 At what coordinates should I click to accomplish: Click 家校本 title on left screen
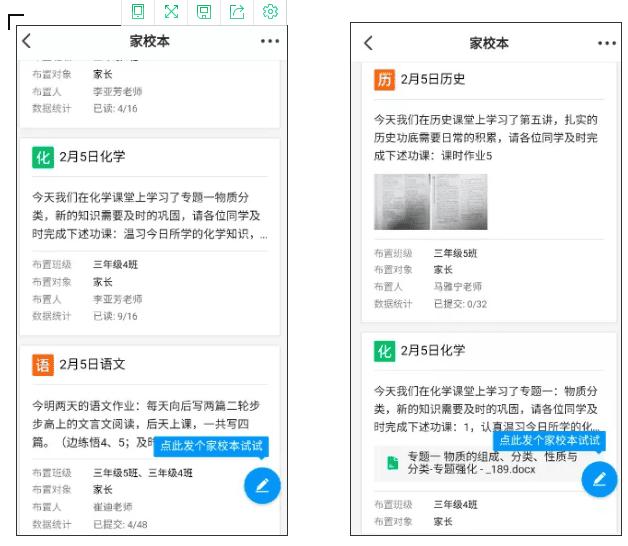tap(149, 41)
